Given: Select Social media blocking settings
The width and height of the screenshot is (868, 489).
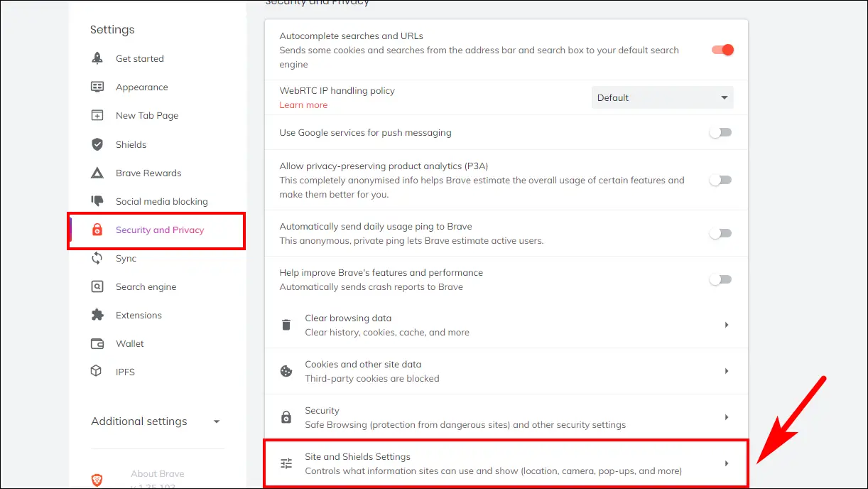Looking at the screenshot, I should 162,201.
